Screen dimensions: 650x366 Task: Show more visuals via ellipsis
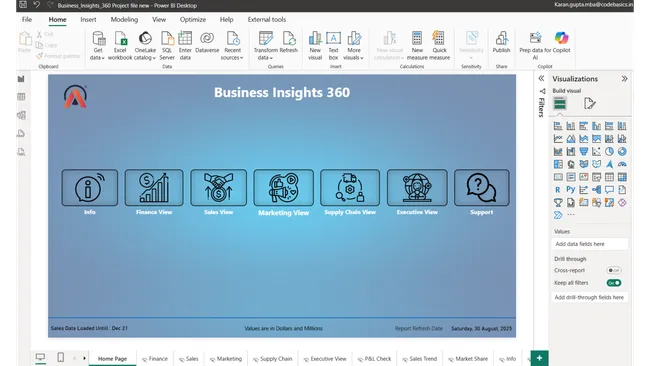click(x=571, y=215)
